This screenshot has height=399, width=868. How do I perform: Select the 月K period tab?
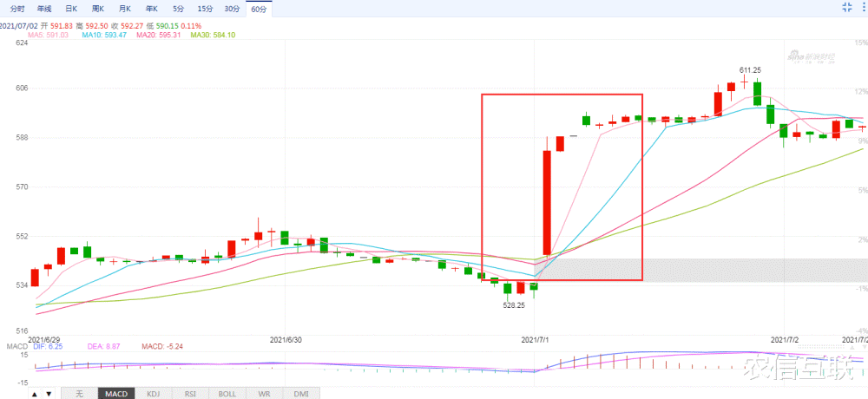(x=124, y=9)
